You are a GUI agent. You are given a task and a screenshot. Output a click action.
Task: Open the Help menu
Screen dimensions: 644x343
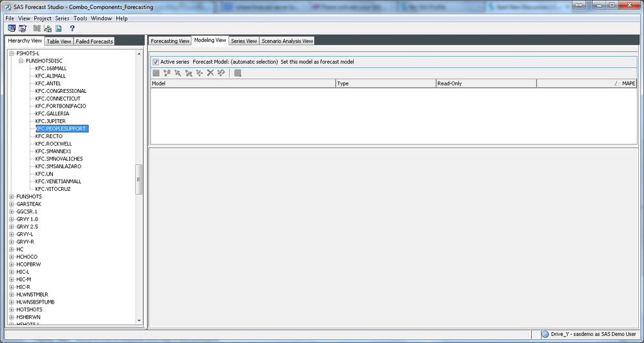click(x=121, y=19)
